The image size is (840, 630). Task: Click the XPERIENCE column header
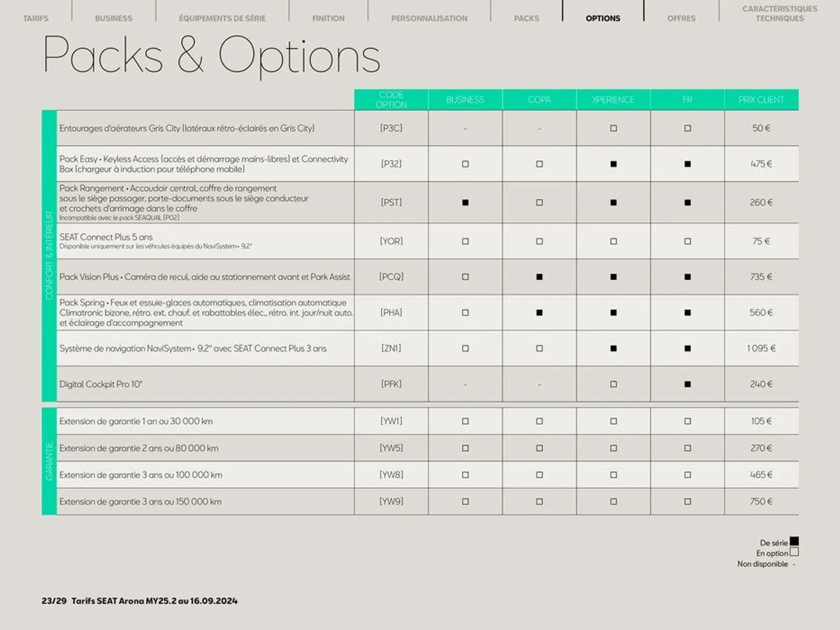[x=613, y=100]
